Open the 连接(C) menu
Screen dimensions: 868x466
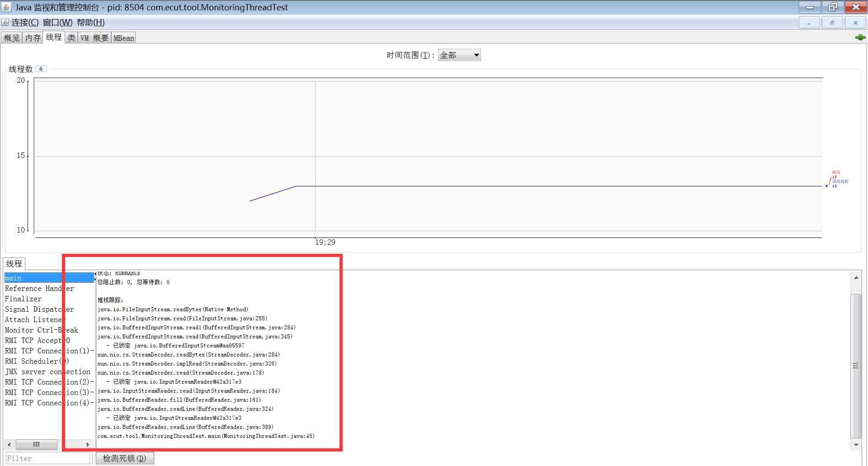tap(25, 23)
